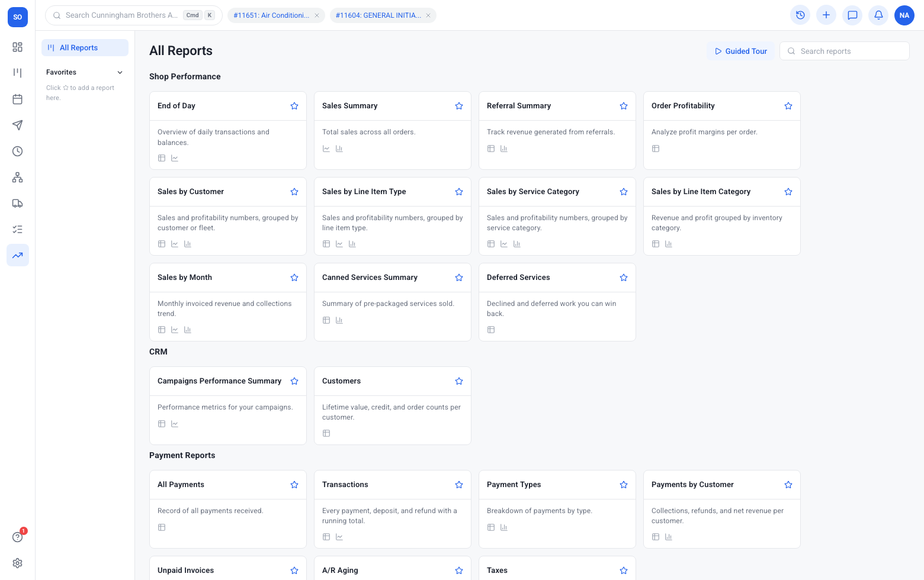Screen dimensions: 924x580
Task: Open the clock icon in the sidebar
Action: (18, 151)
